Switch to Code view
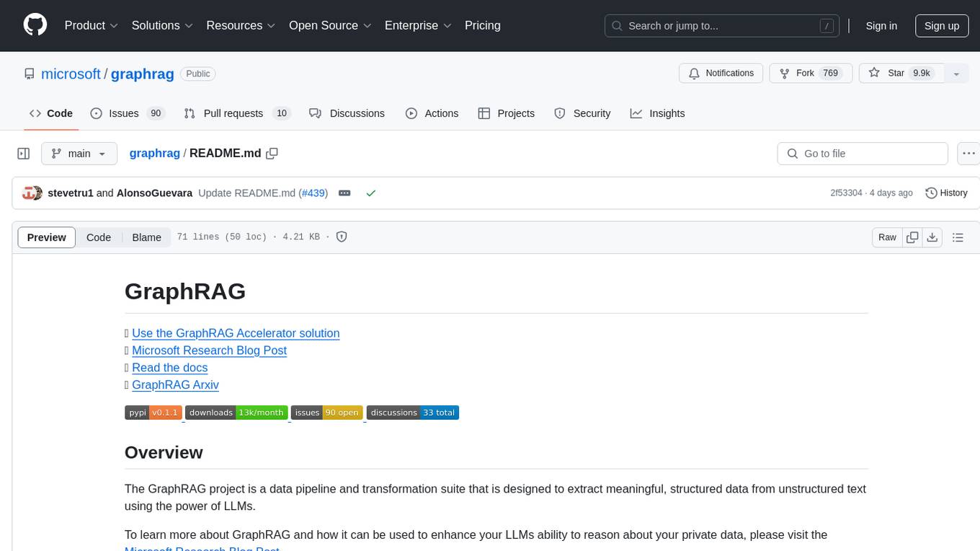980x551 pixels. pyautogui.click(x=99, y=237)
